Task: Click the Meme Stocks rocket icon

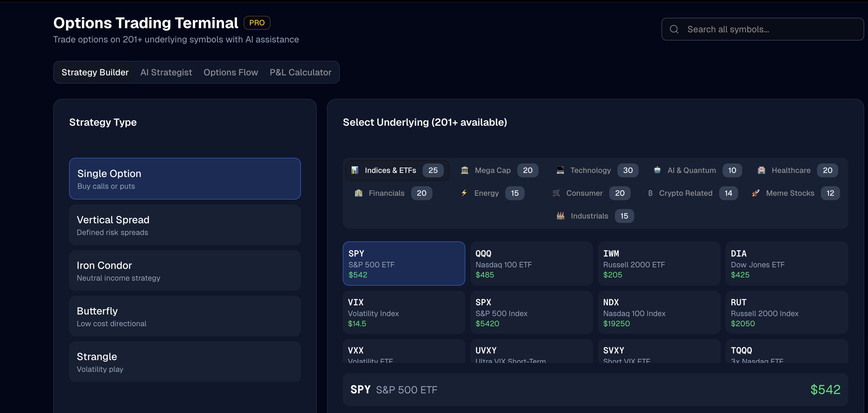Action: click(x=756, y=193)
